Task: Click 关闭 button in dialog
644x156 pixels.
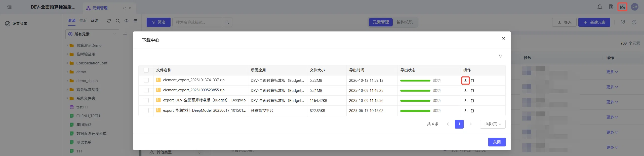Action: pos(497,142)
